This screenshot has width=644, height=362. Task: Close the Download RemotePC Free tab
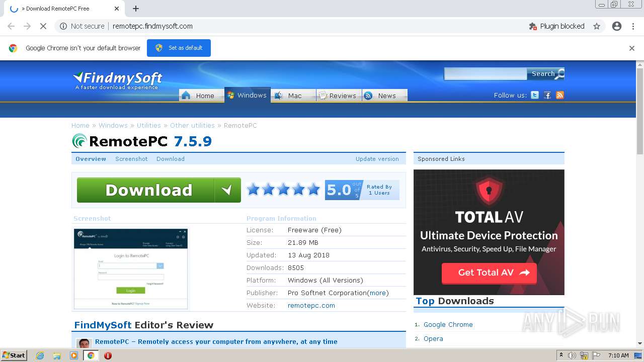coord(117,9)
